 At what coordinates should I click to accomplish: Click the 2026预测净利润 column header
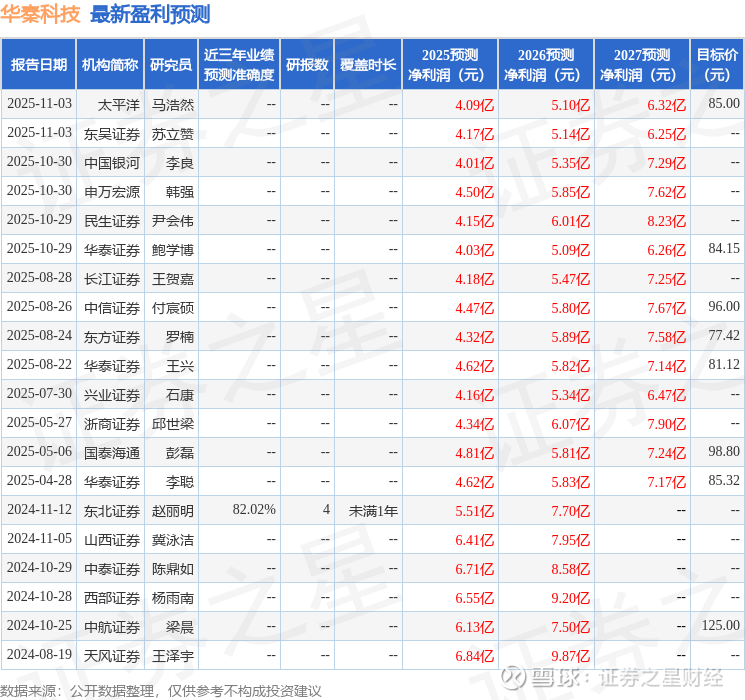pyautogui.click(x=546, y=65)
